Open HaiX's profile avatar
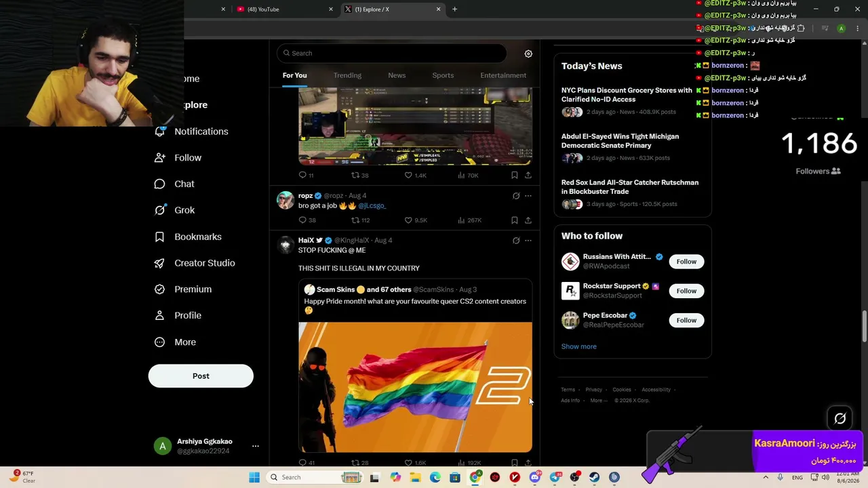 (285, 245)
